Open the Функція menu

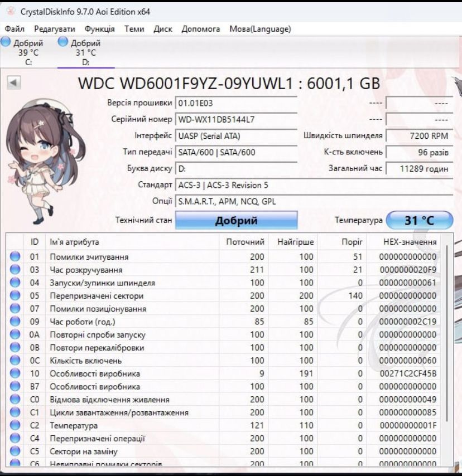pyautogui.click(x=100, y=29)
